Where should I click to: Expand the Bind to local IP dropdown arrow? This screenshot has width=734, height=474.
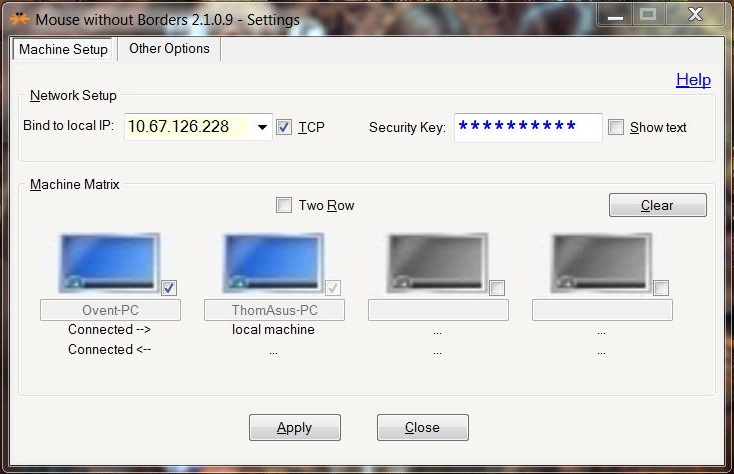pos(262,127)
